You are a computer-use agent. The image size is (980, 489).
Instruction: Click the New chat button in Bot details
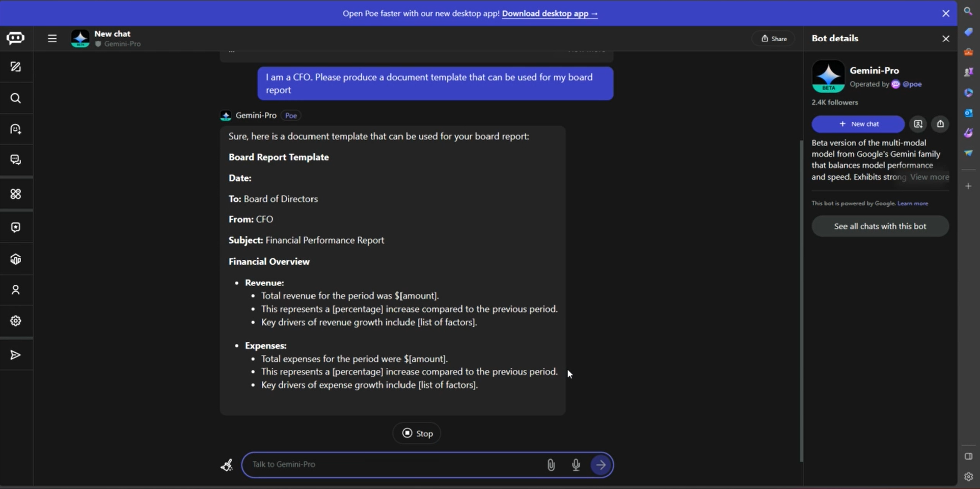[x=858, y=124]
